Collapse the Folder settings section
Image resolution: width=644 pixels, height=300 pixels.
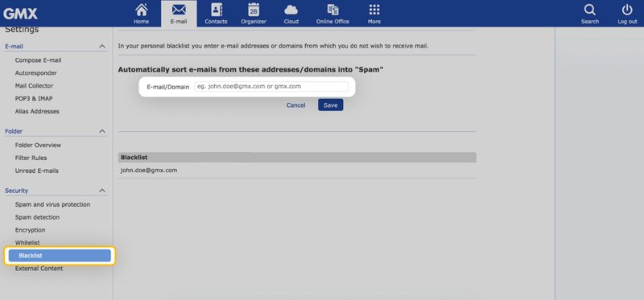102,131
